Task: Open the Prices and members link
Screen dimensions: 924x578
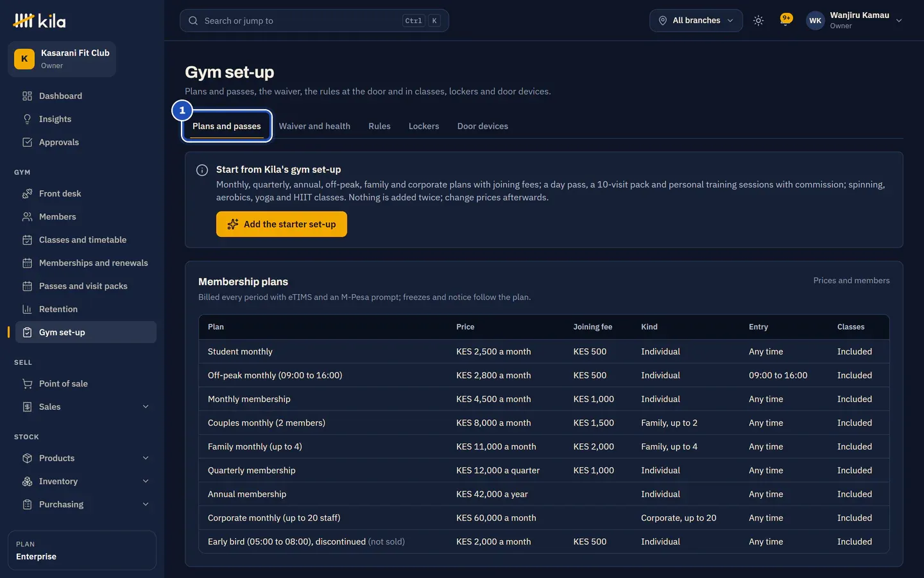Action: [x=851, y=281]
